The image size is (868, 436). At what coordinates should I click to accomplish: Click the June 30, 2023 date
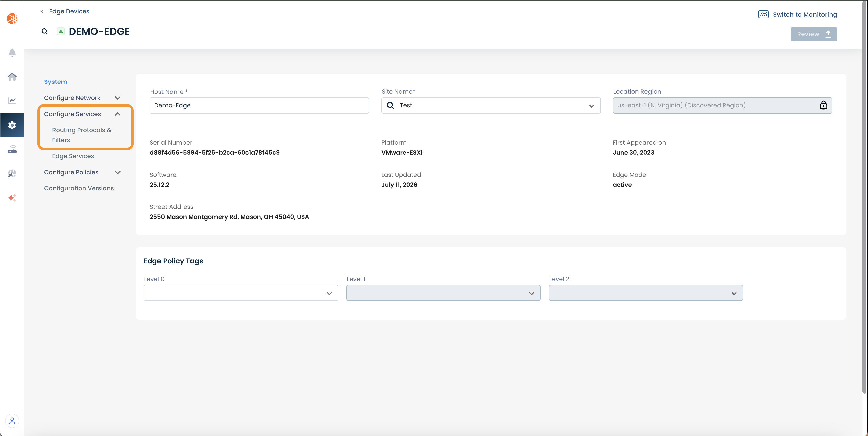coord(633,153)
